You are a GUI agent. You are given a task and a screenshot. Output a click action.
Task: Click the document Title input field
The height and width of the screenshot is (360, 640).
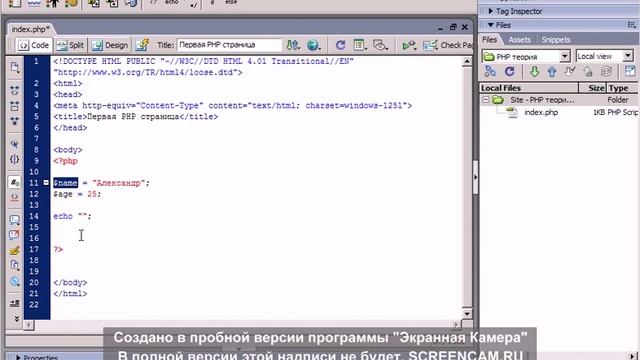pos(229,45)
